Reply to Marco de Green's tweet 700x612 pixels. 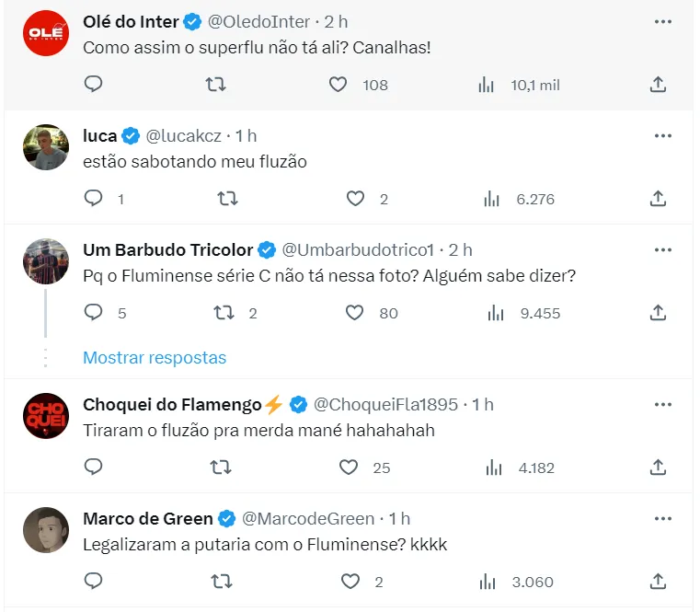tap(93, 582)
